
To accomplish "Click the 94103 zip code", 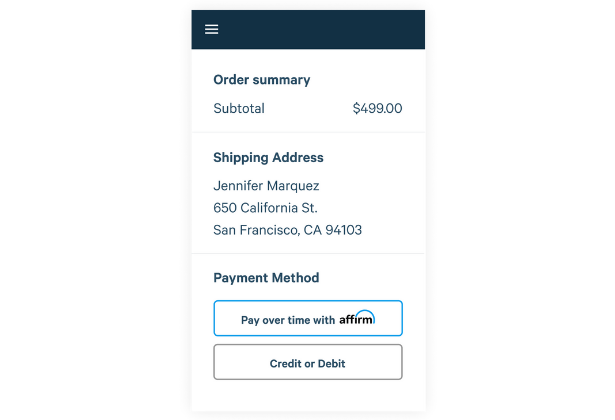I will (343, 230).
